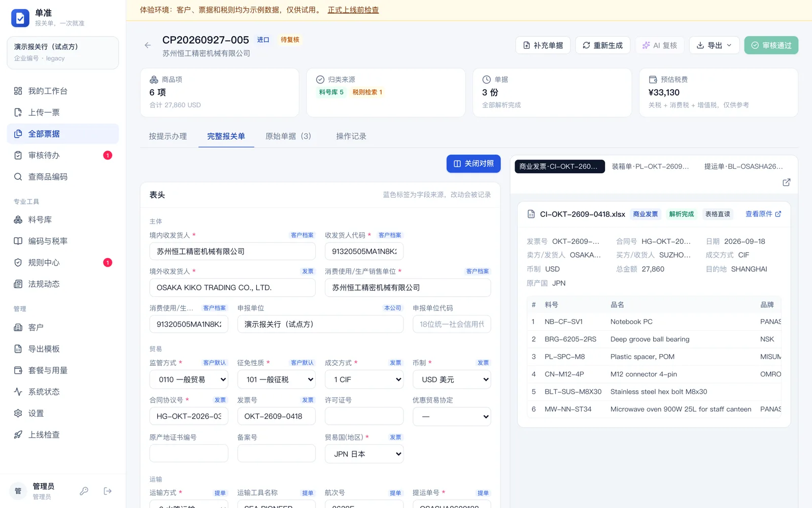812x508 pixels.
Task: Open 法规动态
Action: [x=63, y=284]
